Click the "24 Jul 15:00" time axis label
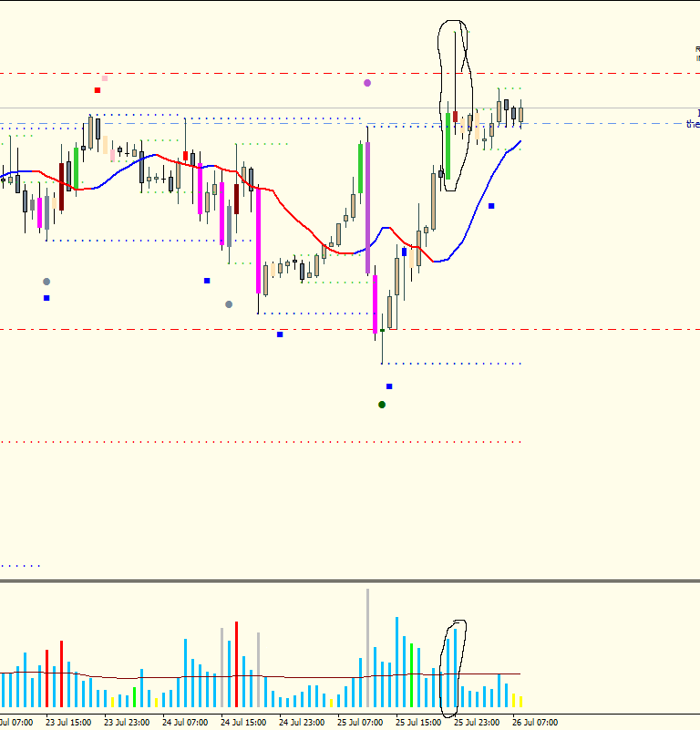The image size is (700, 730). [243, 723]
